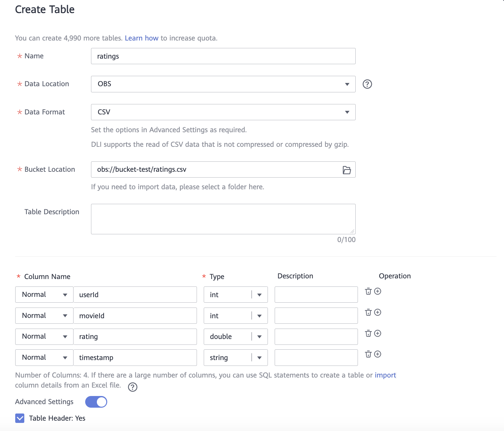Click the Learn how quota link

142,38
